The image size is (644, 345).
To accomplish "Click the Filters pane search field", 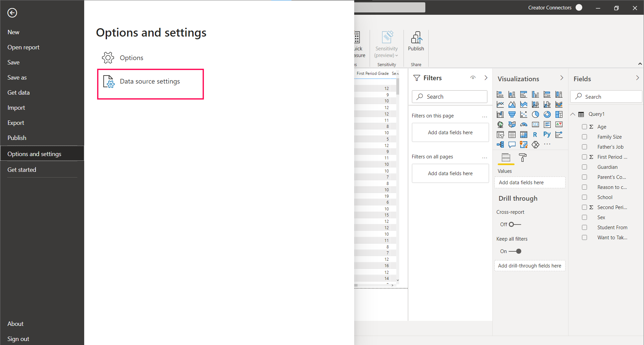I will click(x=449, y=97).
